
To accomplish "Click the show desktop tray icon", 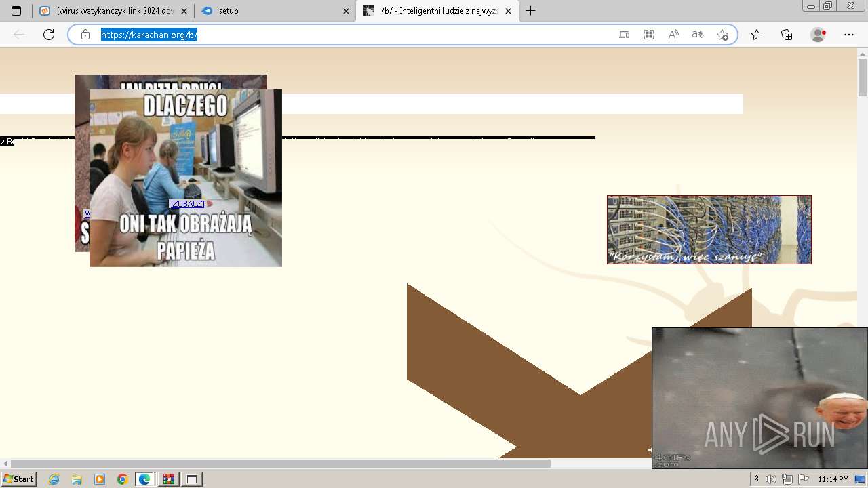I will (x=860, y=479).
